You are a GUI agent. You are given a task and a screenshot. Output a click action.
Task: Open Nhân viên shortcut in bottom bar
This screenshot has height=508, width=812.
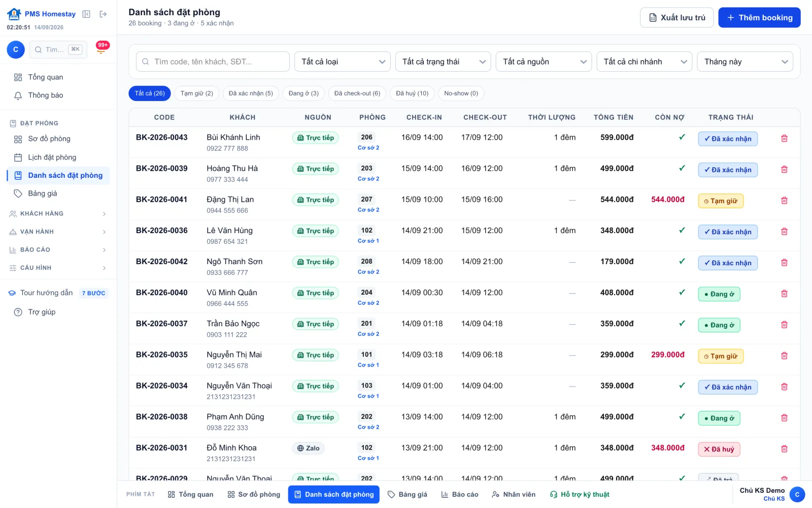coord(514,494)
